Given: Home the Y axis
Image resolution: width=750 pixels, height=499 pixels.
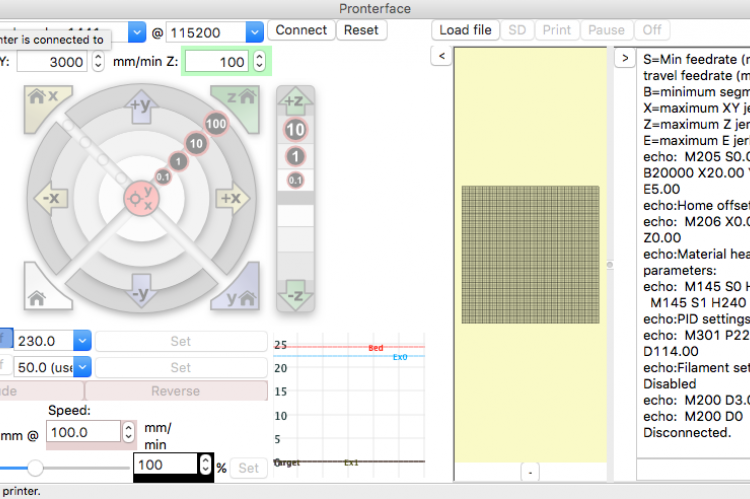Looking at the screenshot, I should (x=240, y=290).
